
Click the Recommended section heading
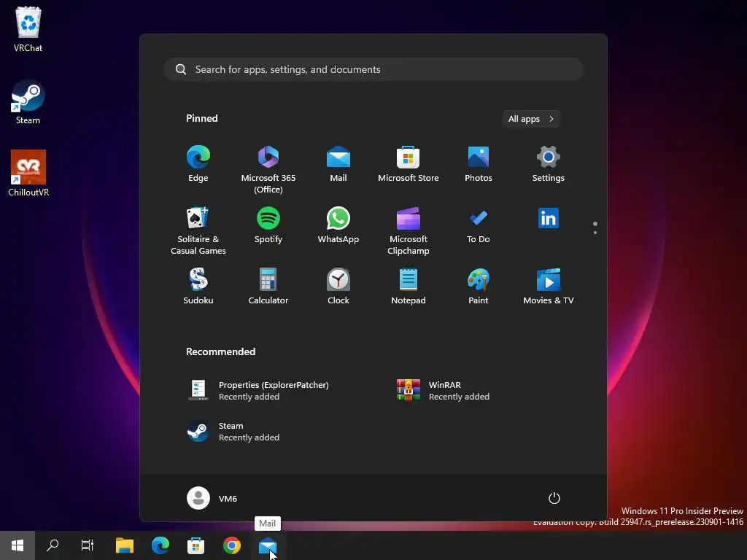220,351
